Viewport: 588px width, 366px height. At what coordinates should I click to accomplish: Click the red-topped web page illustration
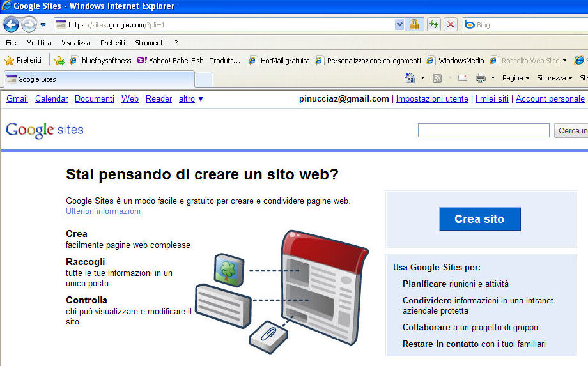coord(325,287)
